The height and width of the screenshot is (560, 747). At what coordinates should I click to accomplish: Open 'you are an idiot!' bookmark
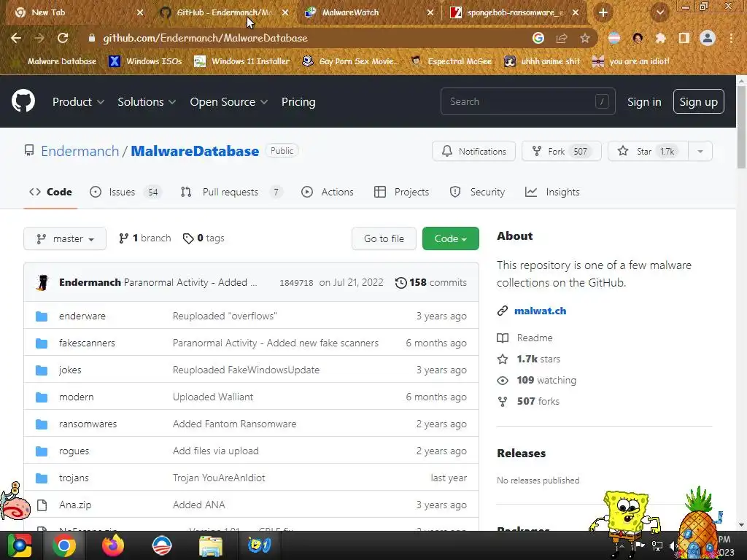point(631,61)
